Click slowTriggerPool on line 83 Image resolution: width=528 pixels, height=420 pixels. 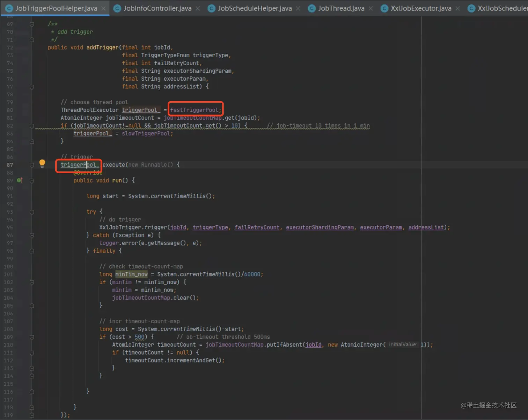(x=146, y=133)
